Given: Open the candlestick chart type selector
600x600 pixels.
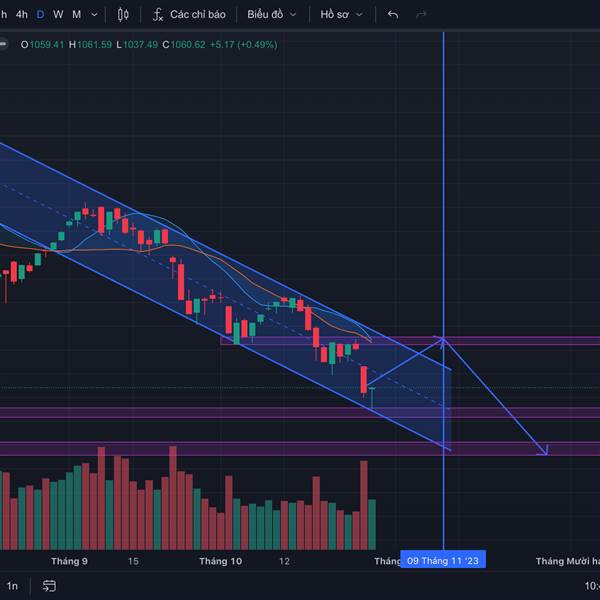Looking at the screenshot, I should click(x=123, y=15).
